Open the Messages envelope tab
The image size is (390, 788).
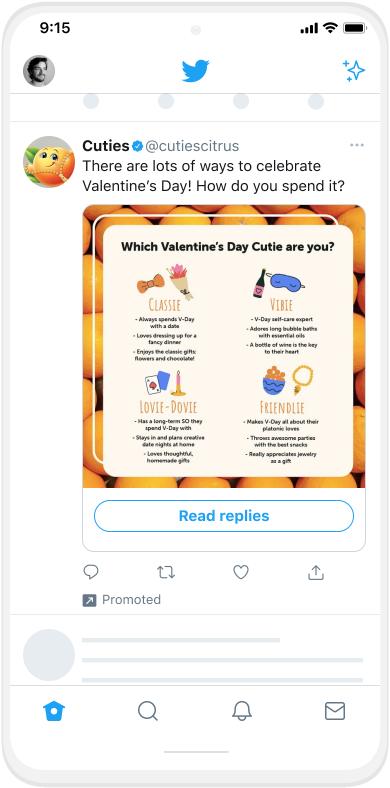pyautogui.click(x=335, y=711)
